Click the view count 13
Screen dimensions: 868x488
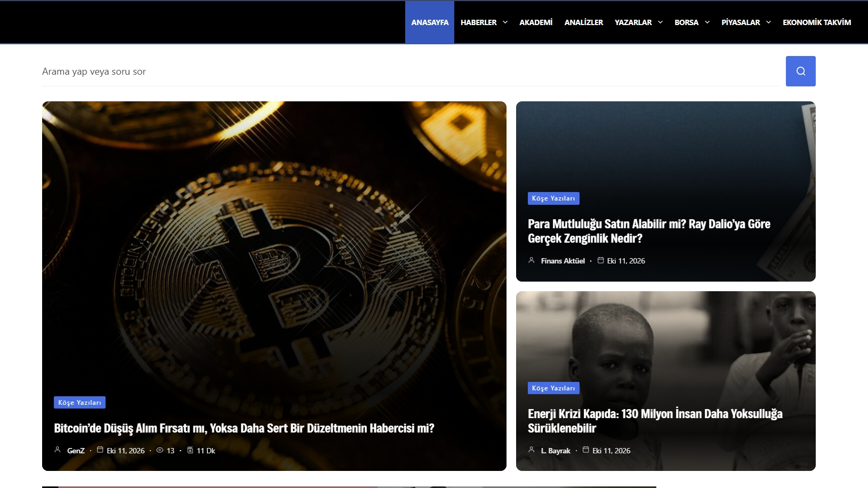coord(171,451)
